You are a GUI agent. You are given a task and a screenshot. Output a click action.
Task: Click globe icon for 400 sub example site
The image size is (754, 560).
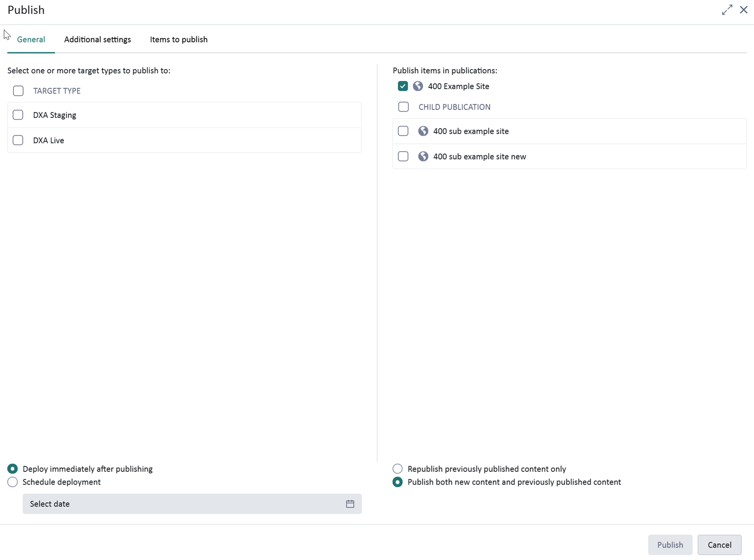[x=423, y=131]
